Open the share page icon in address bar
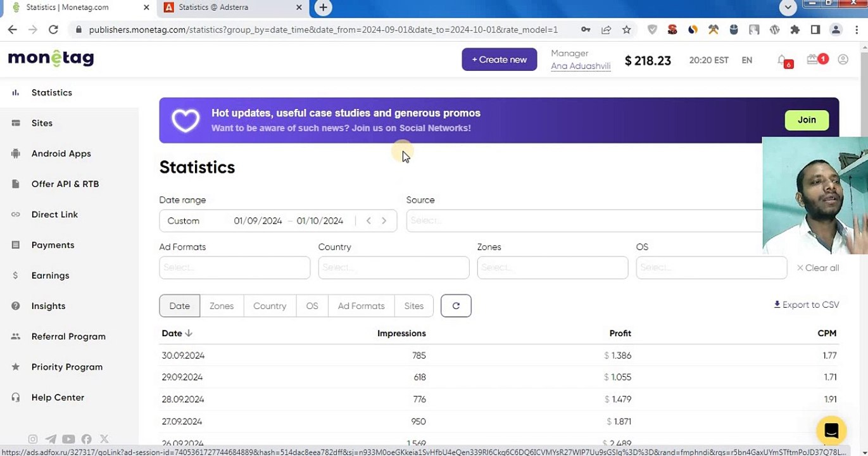This screenshot has height=456, width=868. [606, 30]
